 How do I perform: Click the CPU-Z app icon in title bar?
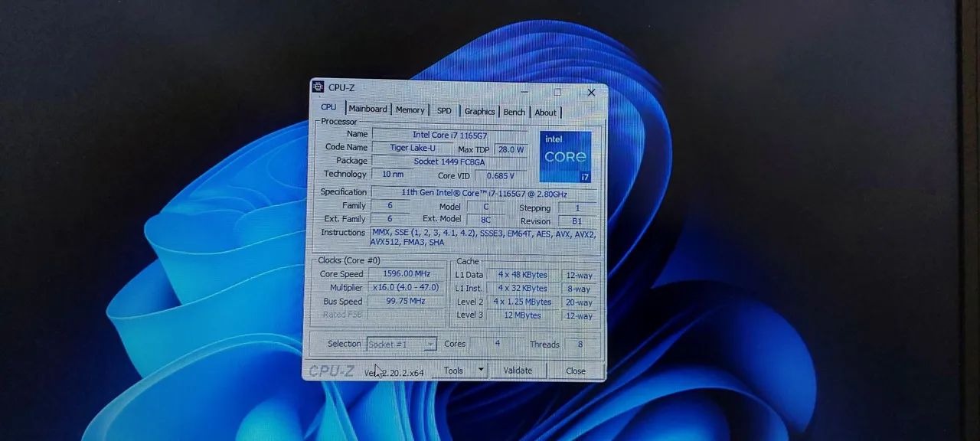[318, 87]
